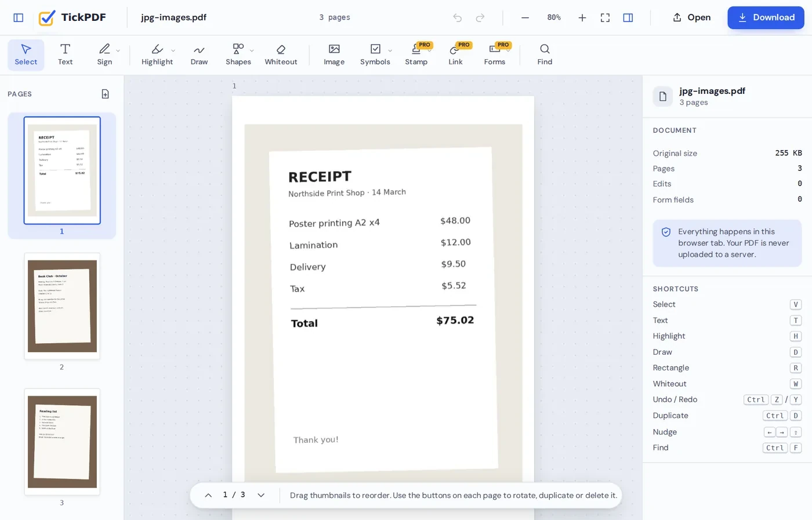Click the file icon beside jpg-images.pdf panel title
812x520 pixels.
click(x=663, y=96)
